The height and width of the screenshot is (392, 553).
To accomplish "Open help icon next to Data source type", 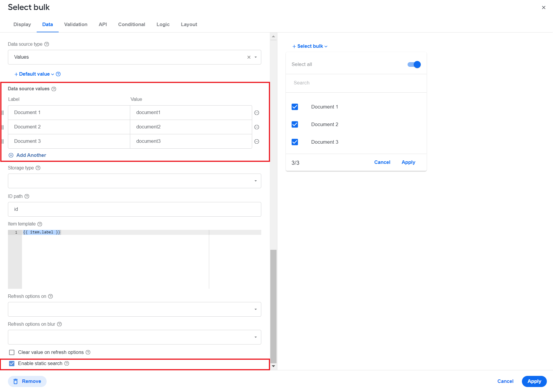I will 47,44.
